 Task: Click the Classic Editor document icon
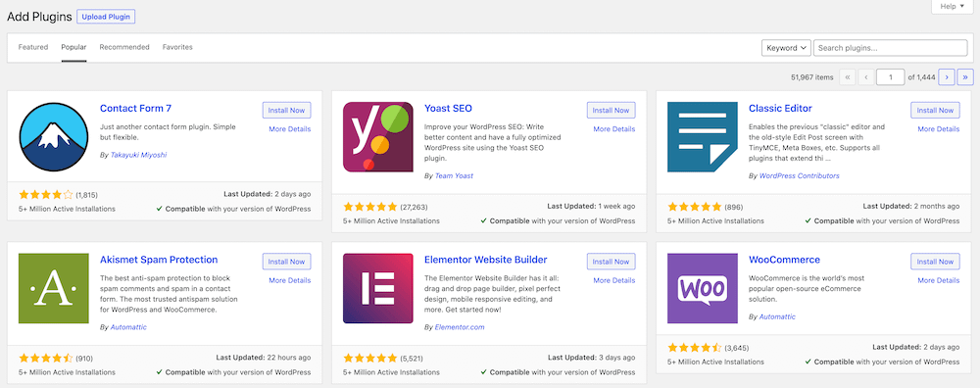tap(703, 137)
